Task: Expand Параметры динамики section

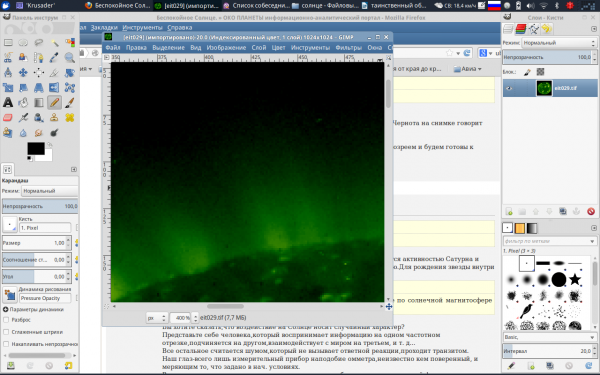Action: [x=5, y=309]
